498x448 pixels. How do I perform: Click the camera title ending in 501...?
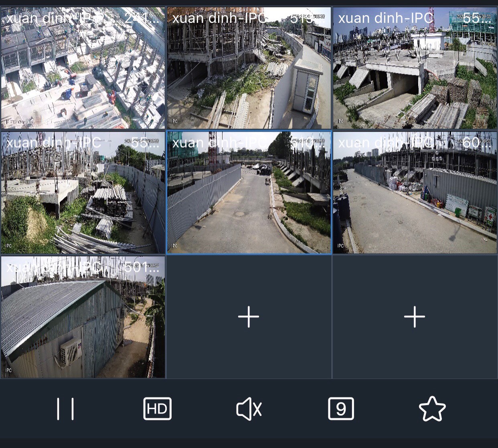point(83,267)
